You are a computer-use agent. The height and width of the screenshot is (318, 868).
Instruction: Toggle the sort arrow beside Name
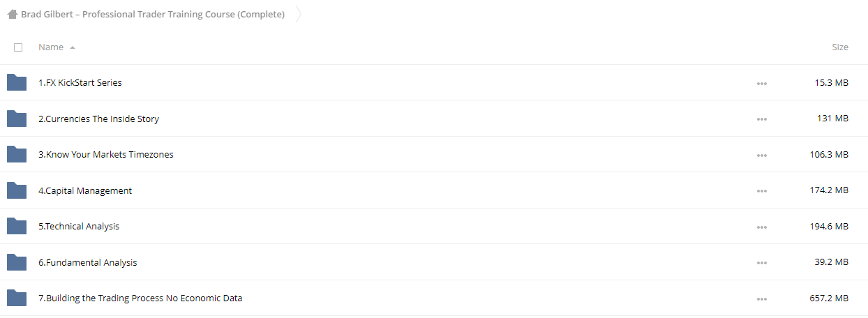73,47
